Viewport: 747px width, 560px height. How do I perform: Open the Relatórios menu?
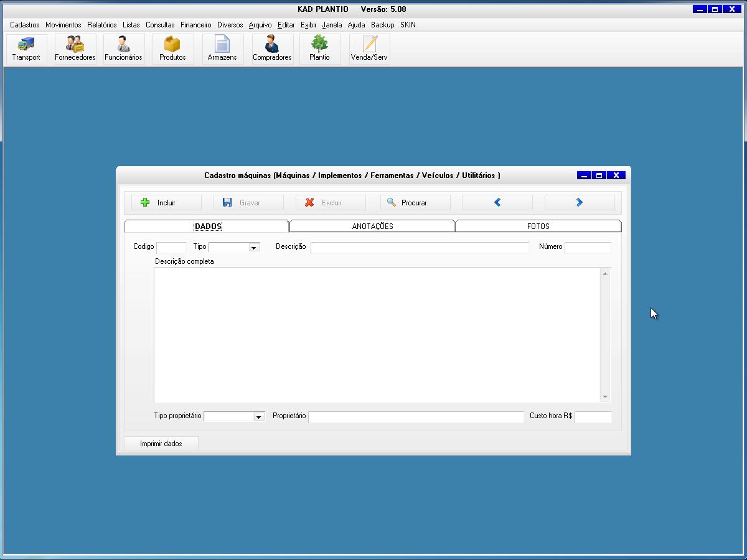click(102, 25)
